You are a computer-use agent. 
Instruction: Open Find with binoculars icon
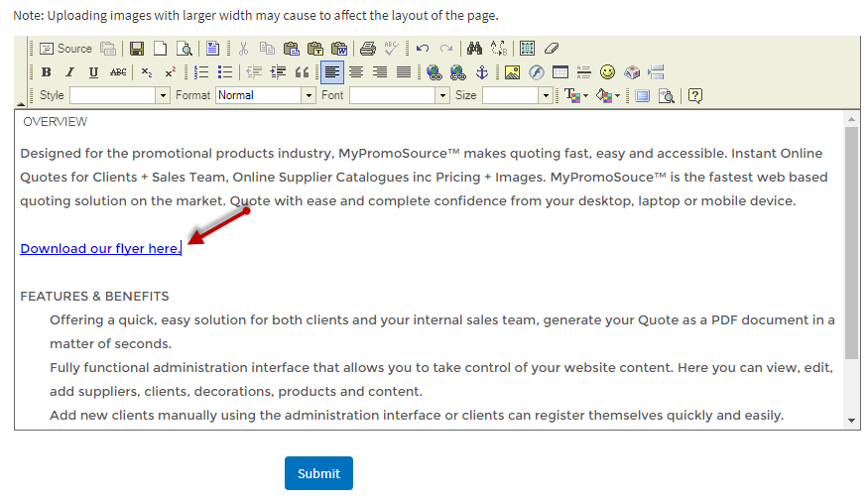(474, 49)
